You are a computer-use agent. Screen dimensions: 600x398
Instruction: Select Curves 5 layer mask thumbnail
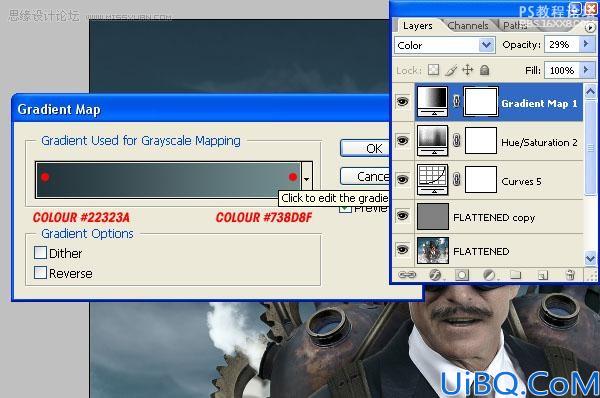click(x=481, y=179)
